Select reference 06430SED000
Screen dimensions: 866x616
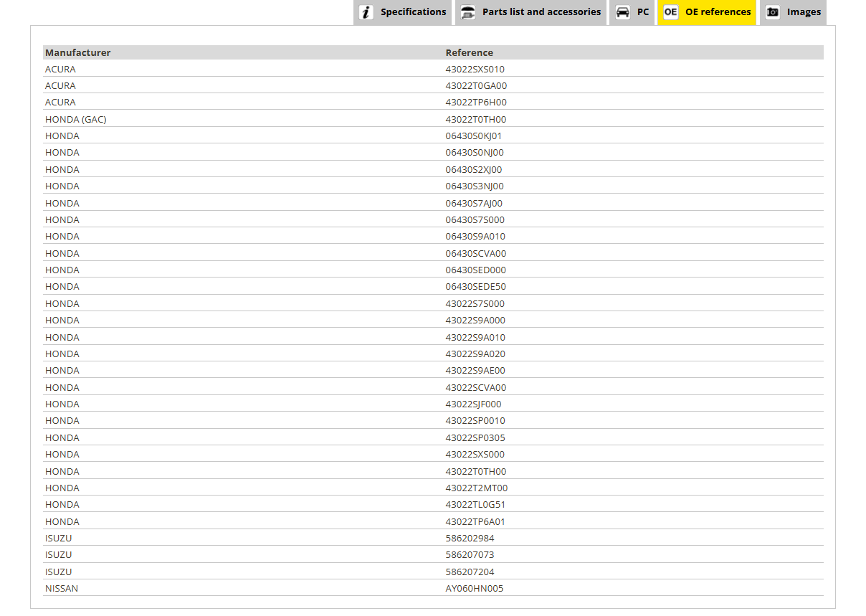476,270
